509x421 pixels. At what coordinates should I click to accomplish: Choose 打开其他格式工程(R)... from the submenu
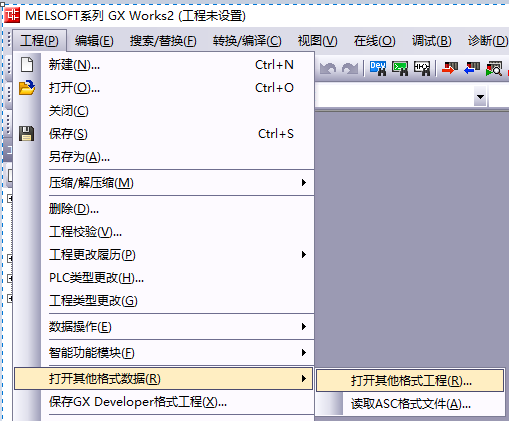[x=410, y=380]
